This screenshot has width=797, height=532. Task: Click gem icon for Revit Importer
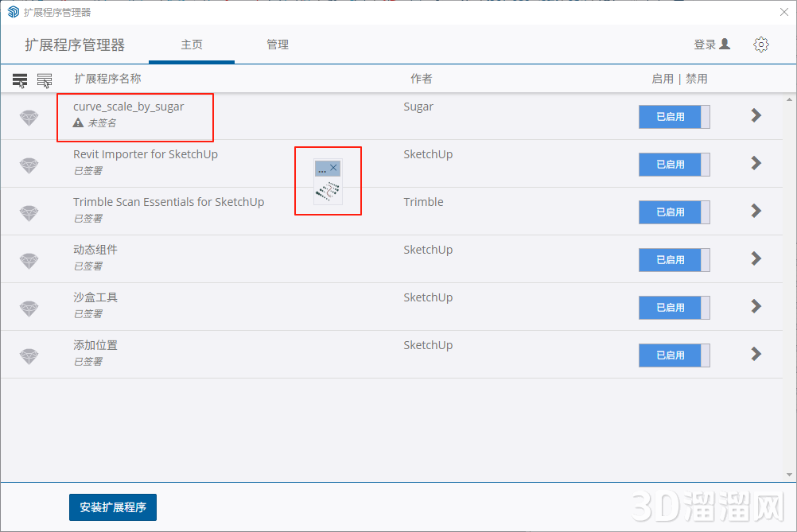(x=29, y=165)
